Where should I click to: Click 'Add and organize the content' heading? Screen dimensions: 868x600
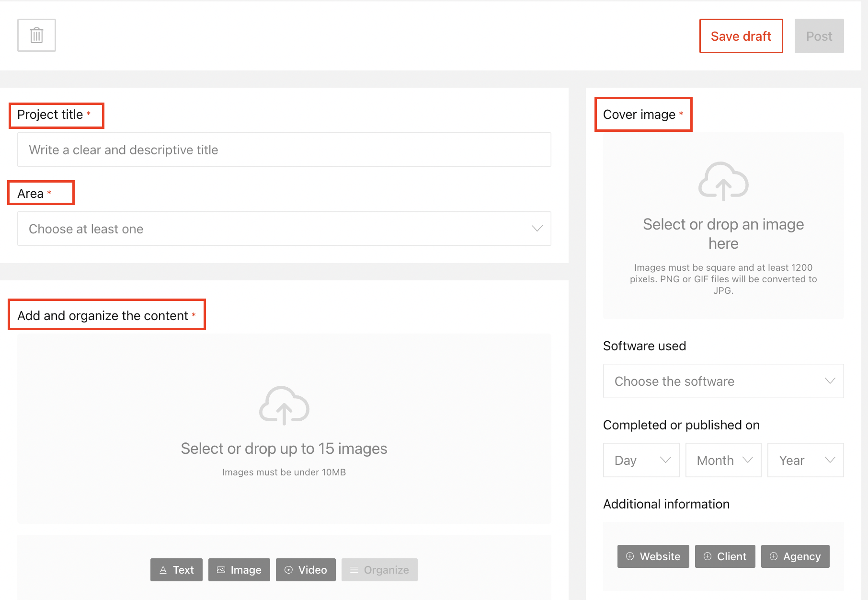(x=103, y=316)
